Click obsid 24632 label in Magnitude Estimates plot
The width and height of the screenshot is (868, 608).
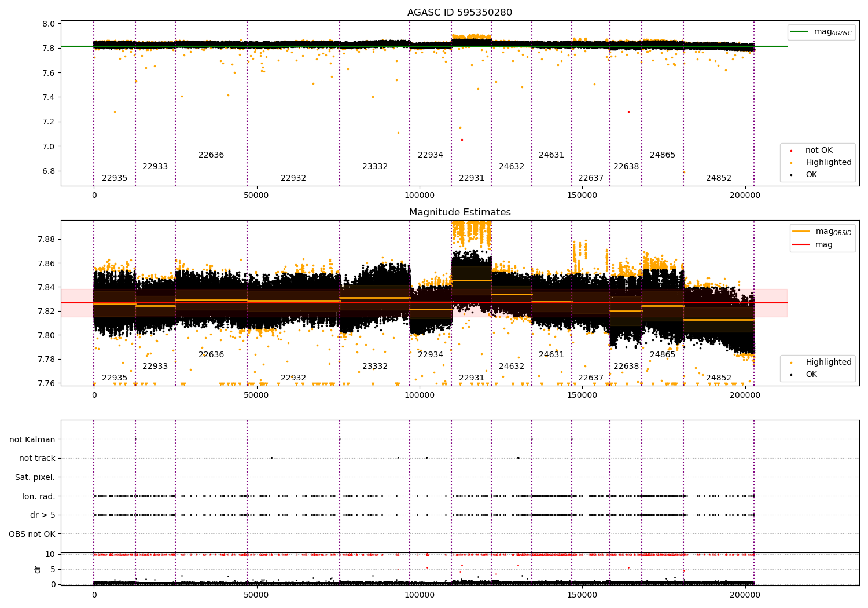(512, 366)
